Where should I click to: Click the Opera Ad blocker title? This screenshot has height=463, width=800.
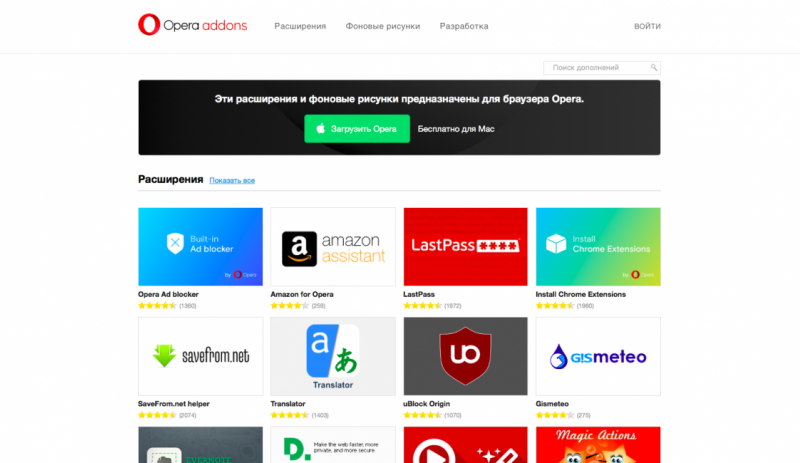tap(168, 295)
